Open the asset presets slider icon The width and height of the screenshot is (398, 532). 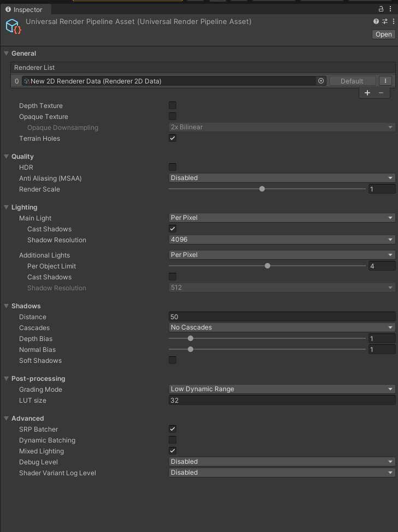coord(385,21)
